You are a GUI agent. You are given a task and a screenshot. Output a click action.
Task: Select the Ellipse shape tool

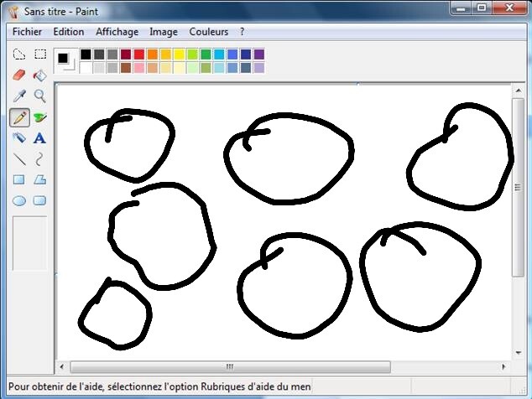pos(18,200)
